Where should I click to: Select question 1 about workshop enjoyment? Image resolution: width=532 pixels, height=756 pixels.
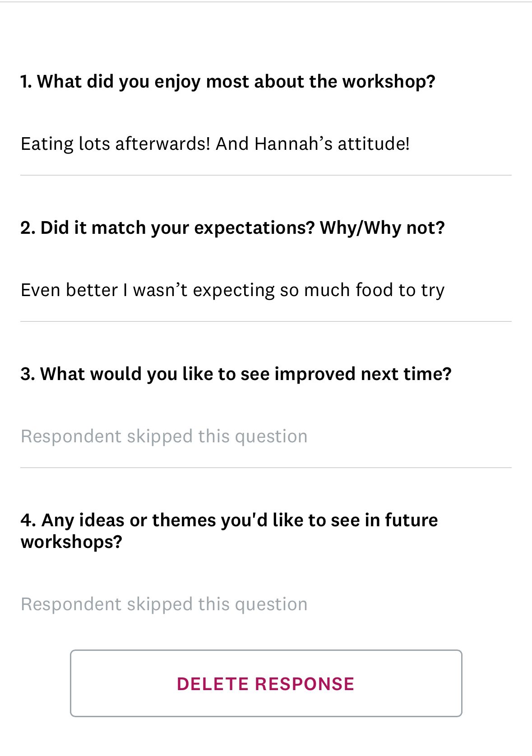(x=228, y=82)
